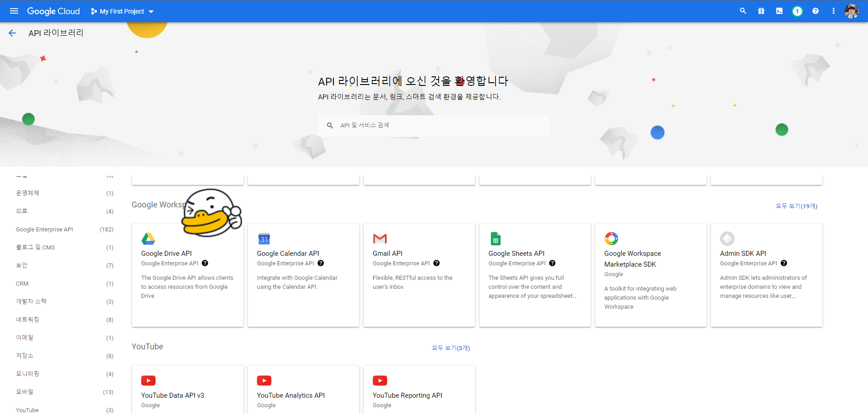Click help icon on Admin SDK card
The image size is (868, 414).
click(784, 263)
